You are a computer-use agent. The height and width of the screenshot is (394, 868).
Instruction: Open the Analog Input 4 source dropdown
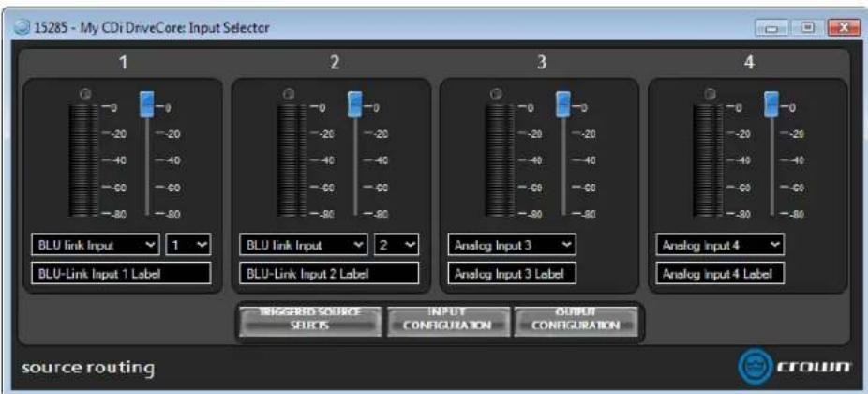pyautogui.click(x=720, y=245)
